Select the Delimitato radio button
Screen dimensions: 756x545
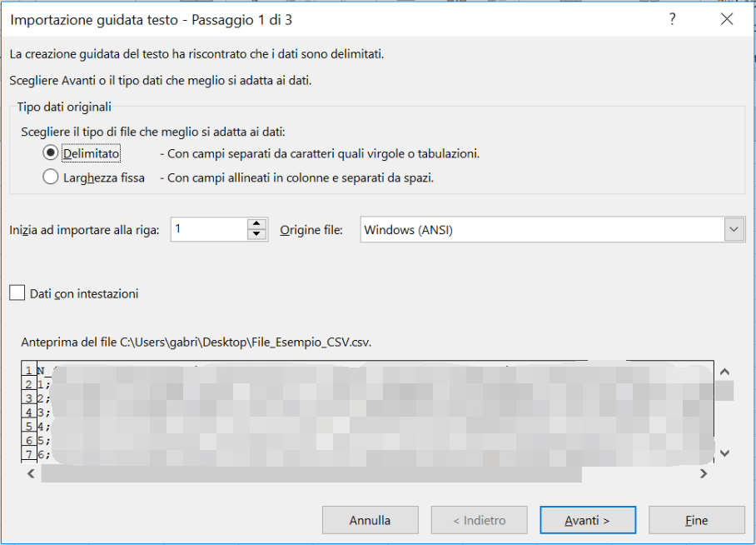pyautogui.click(x=50, y=153)
